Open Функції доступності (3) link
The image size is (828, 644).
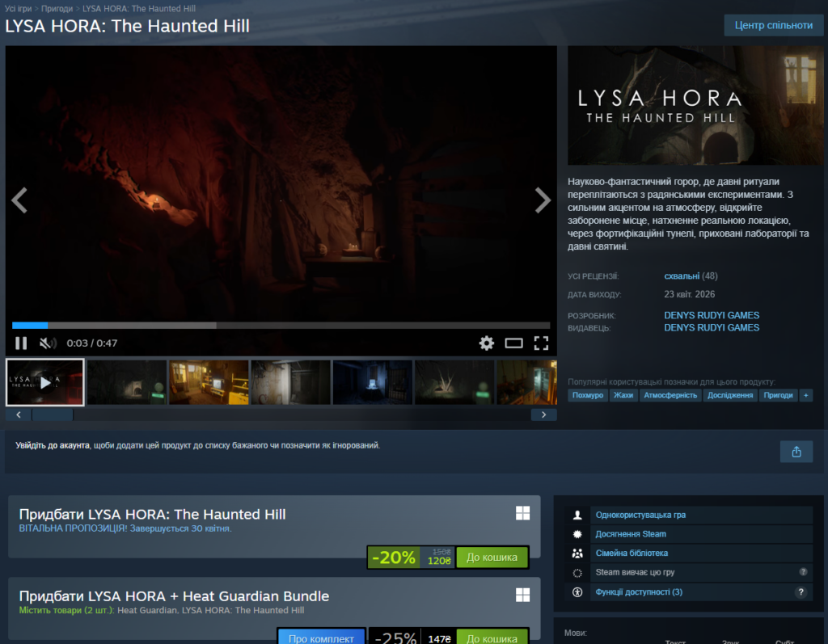point(639,592)
